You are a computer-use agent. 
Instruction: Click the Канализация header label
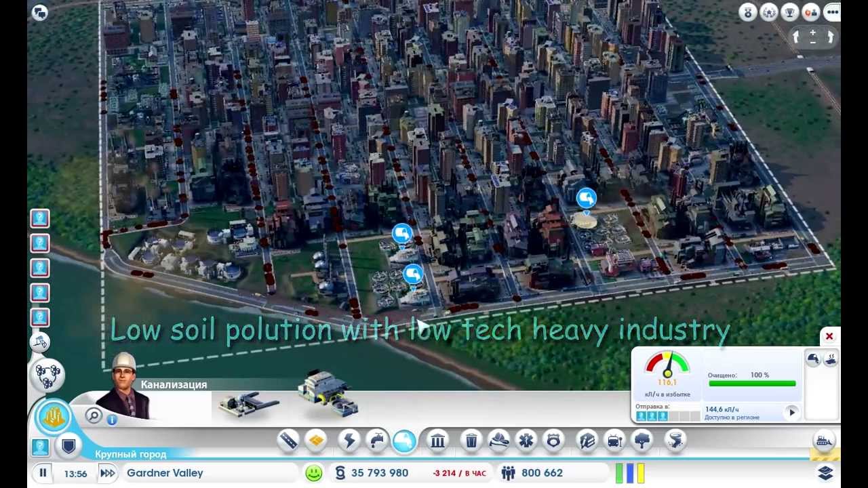coord(174,384)
